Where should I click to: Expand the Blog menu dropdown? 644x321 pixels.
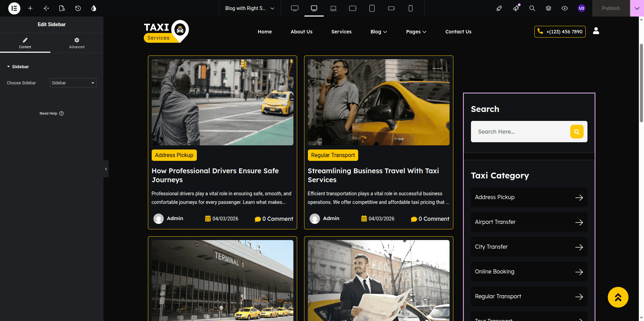(379, 32)
